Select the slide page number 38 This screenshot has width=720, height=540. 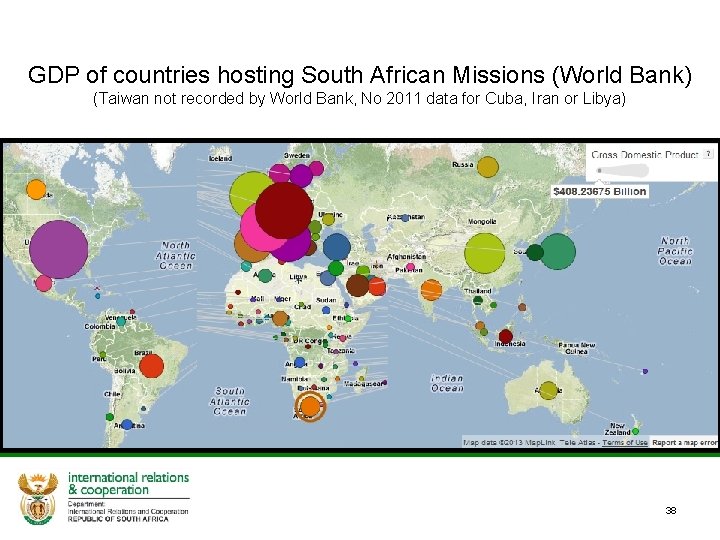[671, 510]
